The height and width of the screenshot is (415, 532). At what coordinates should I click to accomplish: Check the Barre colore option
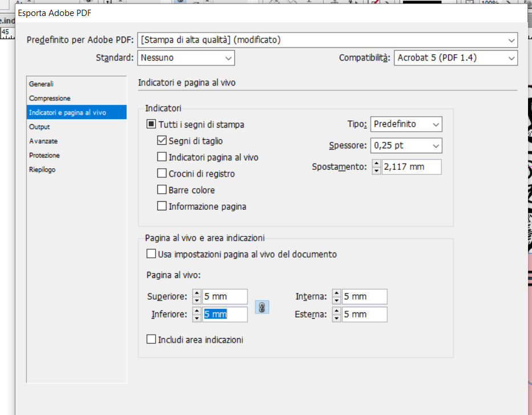click(162, 189)
